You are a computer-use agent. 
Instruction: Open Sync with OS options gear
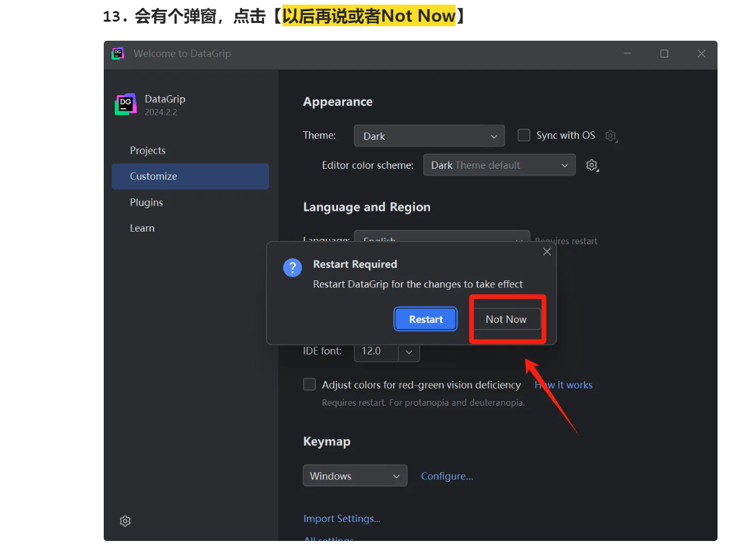(x=611, y=136)
